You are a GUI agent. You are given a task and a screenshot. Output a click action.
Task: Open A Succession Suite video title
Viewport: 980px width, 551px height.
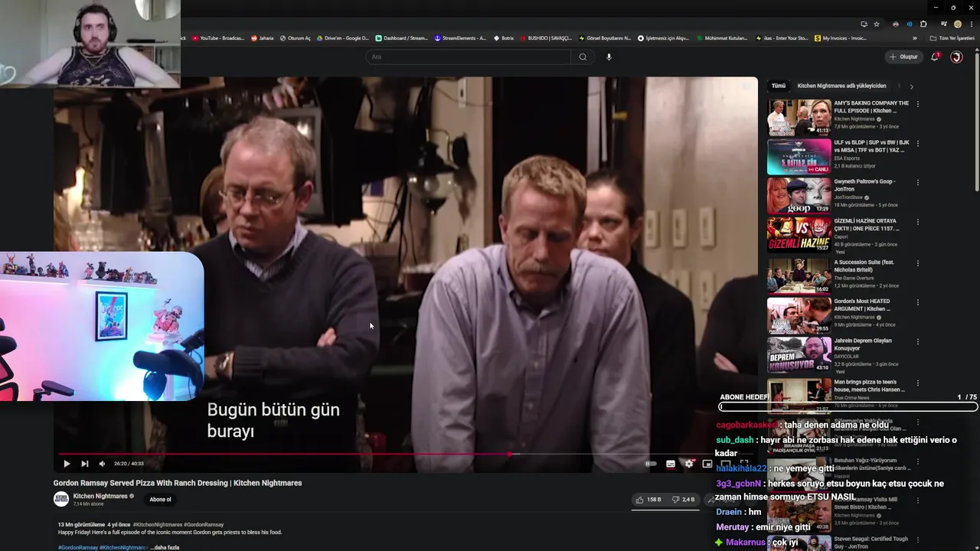864,266
